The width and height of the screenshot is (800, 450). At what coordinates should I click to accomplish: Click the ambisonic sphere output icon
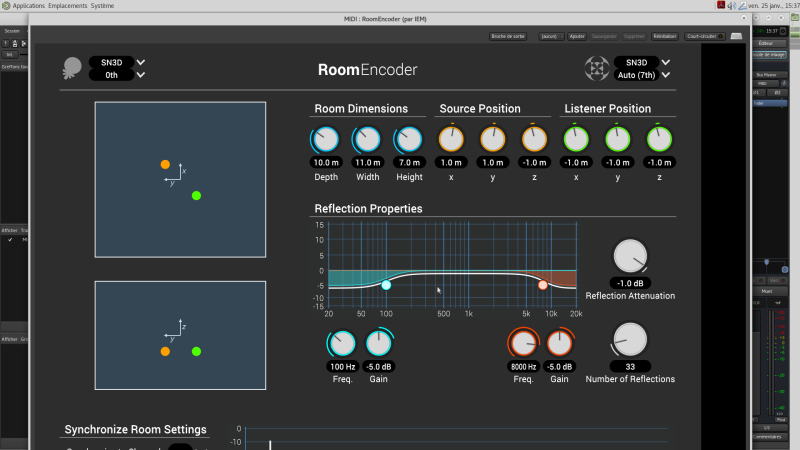(596, 68)
